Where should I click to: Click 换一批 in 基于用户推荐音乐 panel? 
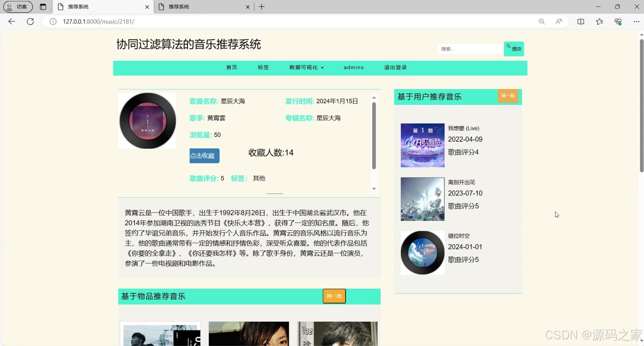click(508, 96)
